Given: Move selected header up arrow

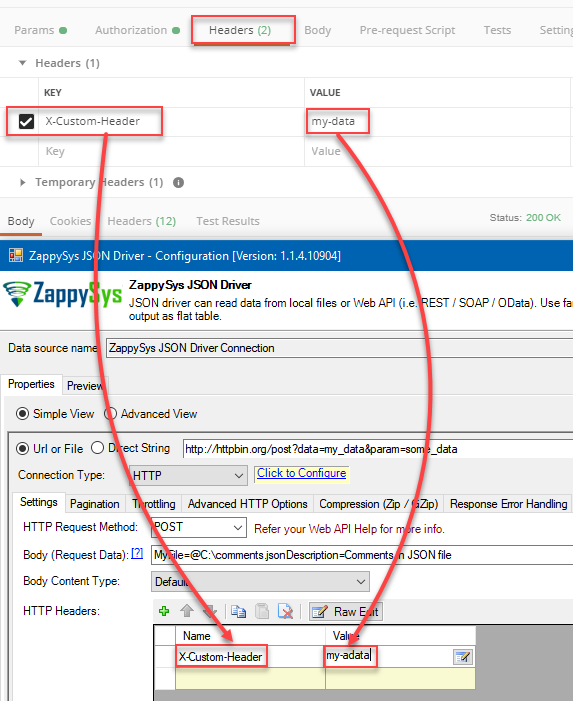Looking at the screenshot, I should tap(187, 611).
